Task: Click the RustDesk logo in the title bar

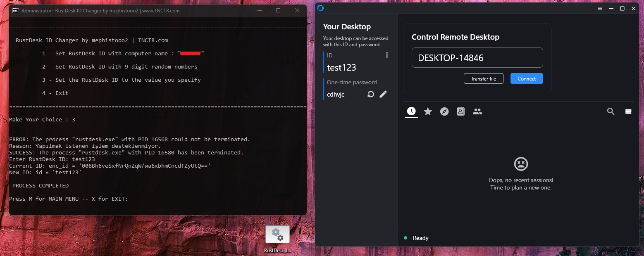Action: (320, 8)
